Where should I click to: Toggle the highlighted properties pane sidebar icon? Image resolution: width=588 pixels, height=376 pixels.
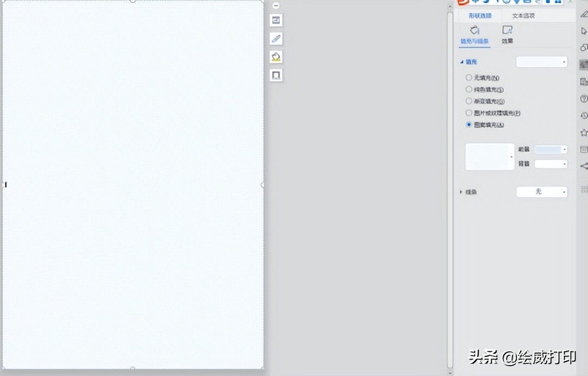(x=584, y=65)
